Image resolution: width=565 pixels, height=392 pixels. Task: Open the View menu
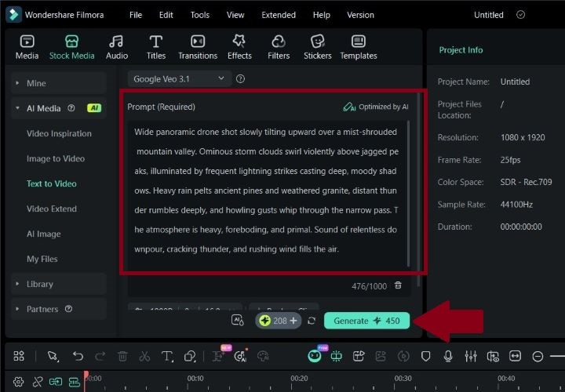pos(235,15)
